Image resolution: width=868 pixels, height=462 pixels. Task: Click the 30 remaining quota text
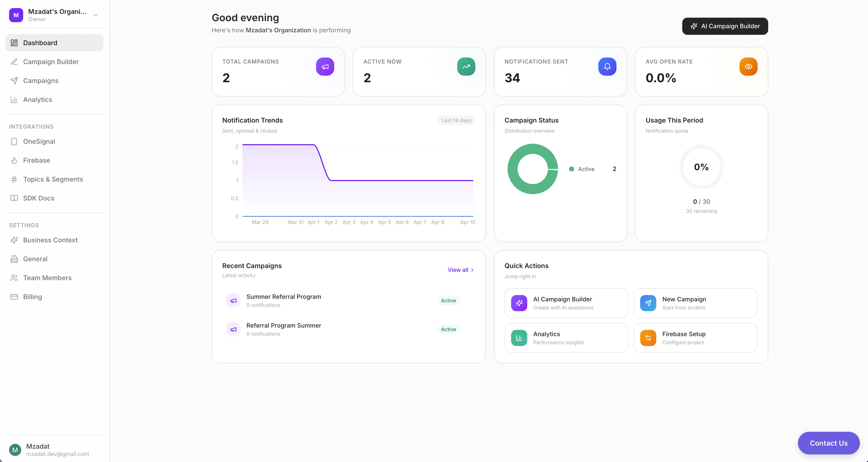[701, 211]
